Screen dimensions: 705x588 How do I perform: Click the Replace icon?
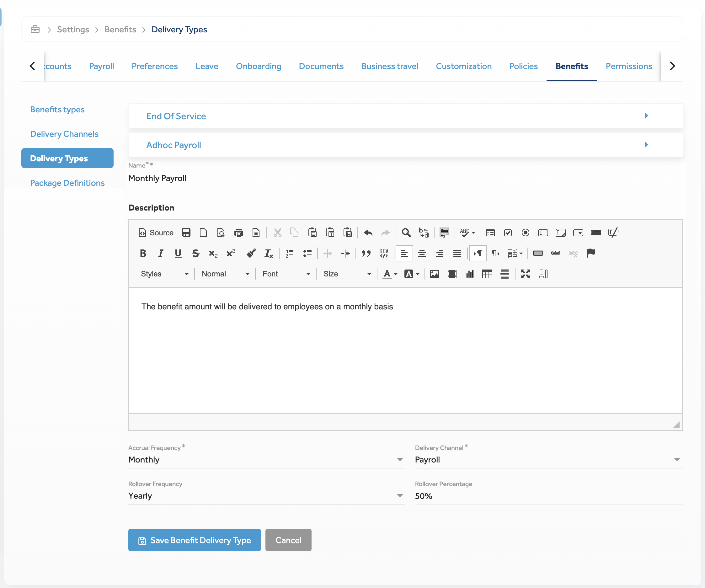pos(424,233)
